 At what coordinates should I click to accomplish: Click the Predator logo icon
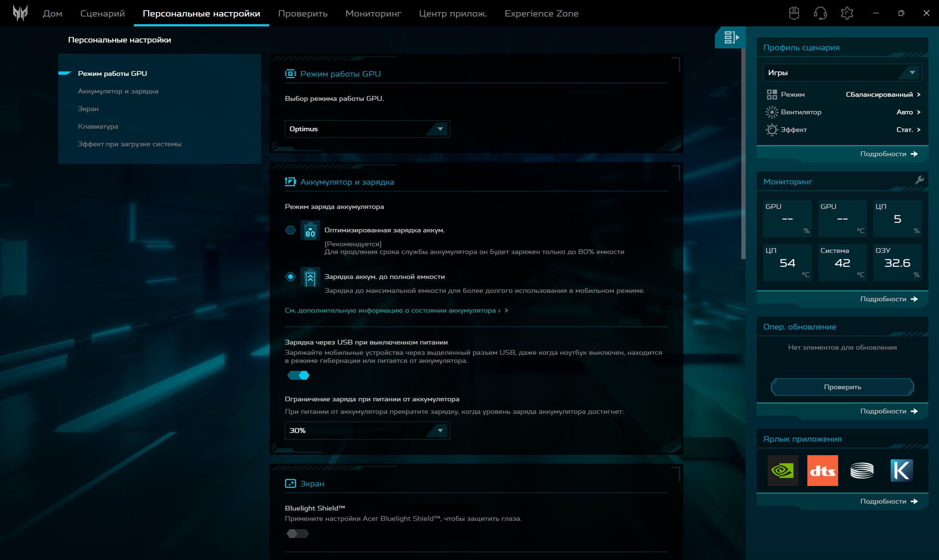[x=21, y=13]
